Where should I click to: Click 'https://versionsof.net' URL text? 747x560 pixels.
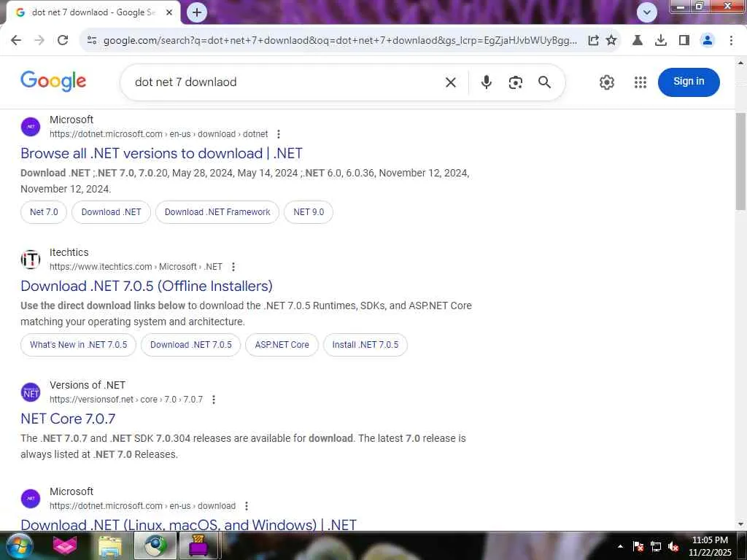(91, 400)
